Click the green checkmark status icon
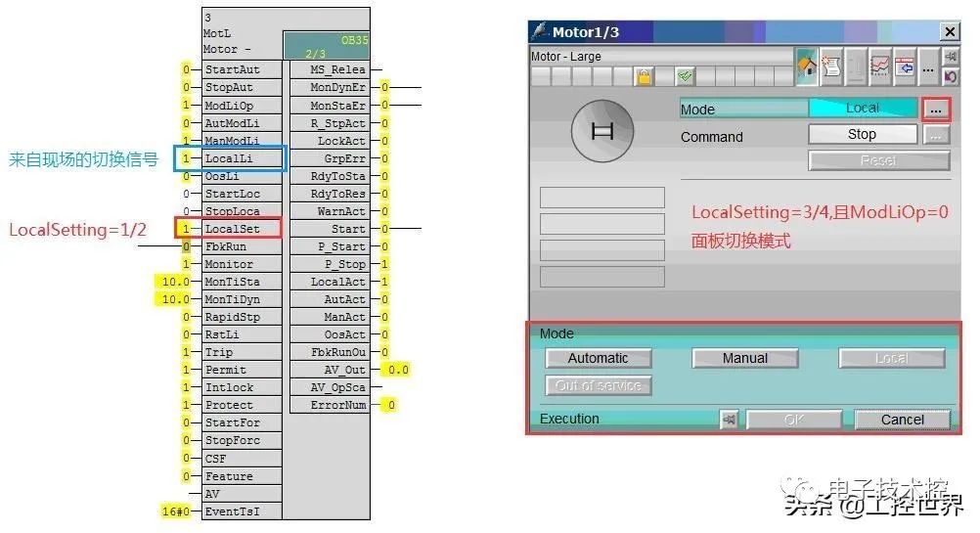The image size is (980, 533). click(x=686, y=76)
